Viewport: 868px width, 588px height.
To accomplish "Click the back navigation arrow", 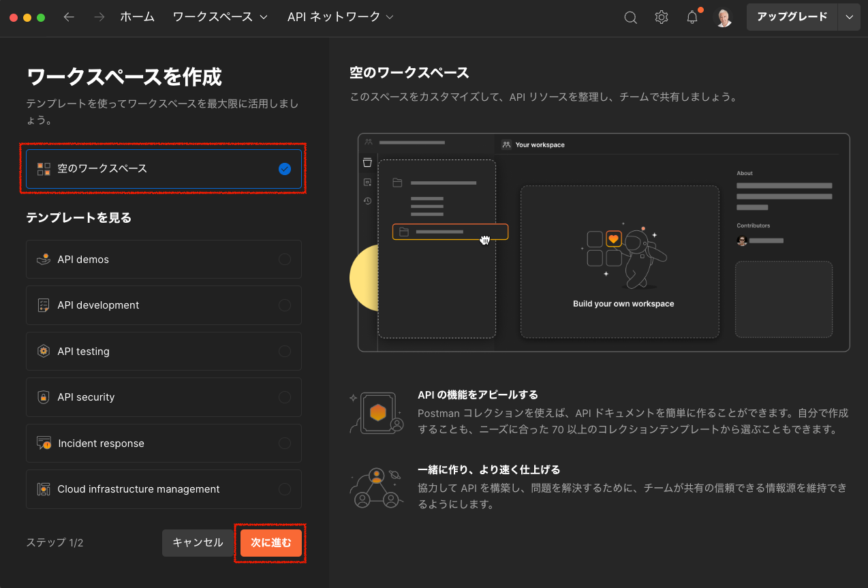I will [69, 17].
